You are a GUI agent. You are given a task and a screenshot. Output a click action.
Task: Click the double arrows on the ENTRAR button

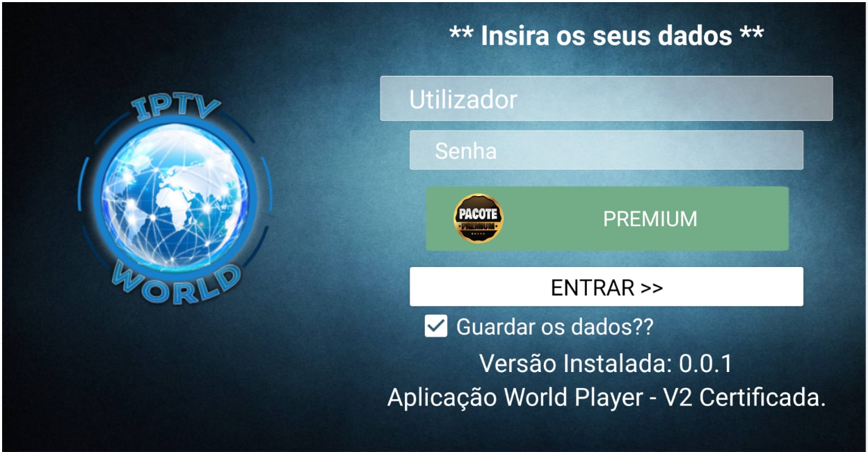(x=652, y=288)
